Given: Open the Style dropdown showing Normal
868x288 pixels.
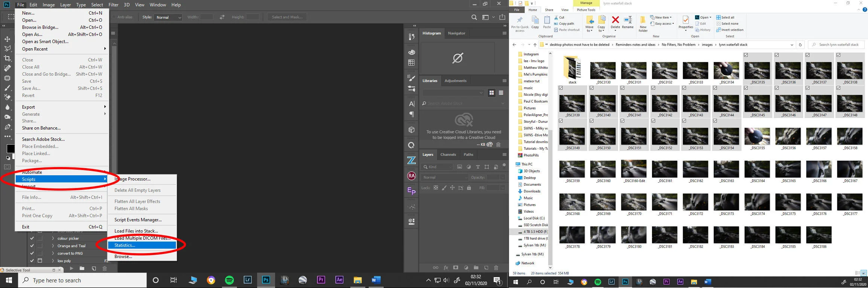Looking at the screenshot, I should coord(168,17).
